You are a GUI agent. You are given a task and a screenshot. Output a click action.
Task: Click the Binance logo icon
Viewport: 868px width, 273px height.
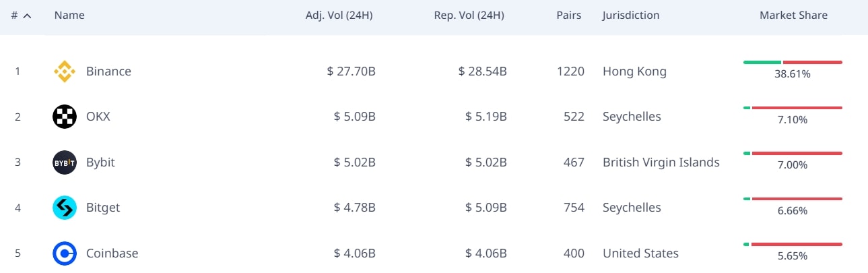[65, 71]
